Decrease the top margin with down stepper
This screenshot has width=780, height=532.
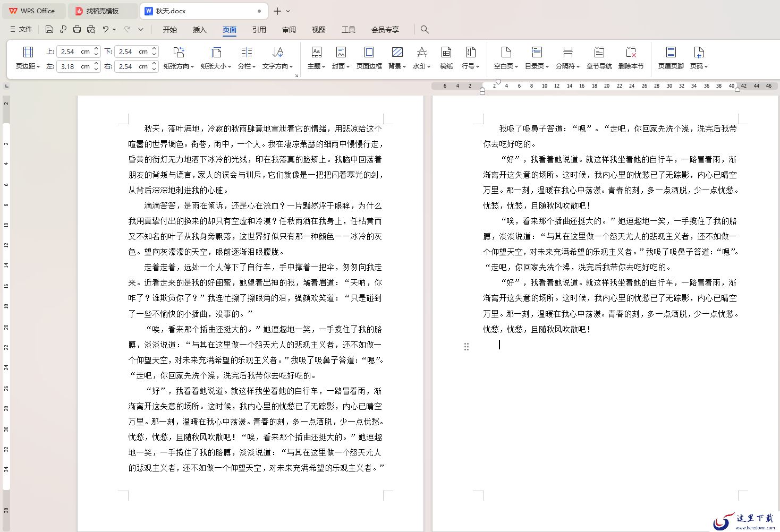pyautogui.click(x=96, y=54)
